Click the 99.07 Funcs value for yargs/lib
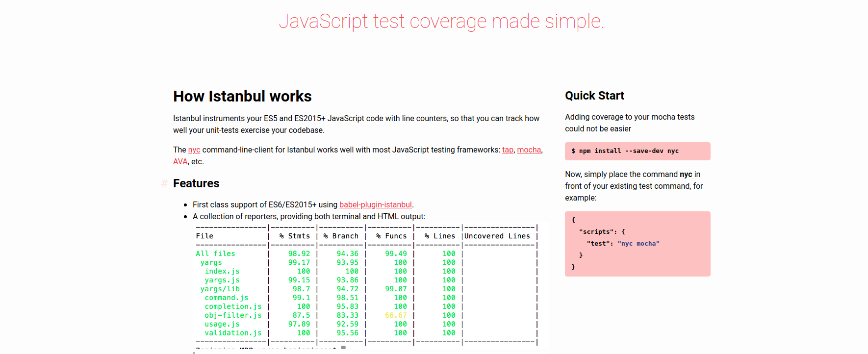The height and width of the screenshot is (354, 868). 396,289
